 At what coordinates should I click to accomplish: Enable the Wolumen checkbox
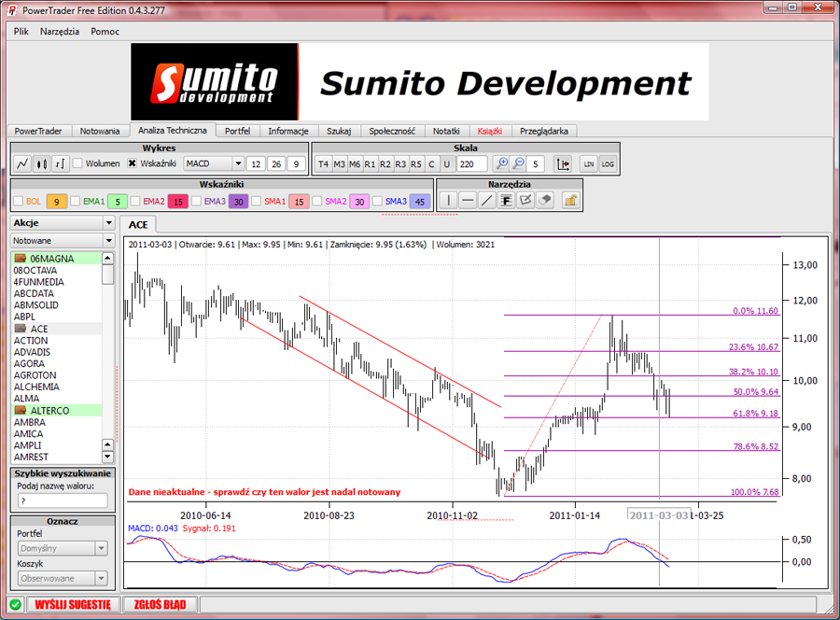tap(77, 163)
